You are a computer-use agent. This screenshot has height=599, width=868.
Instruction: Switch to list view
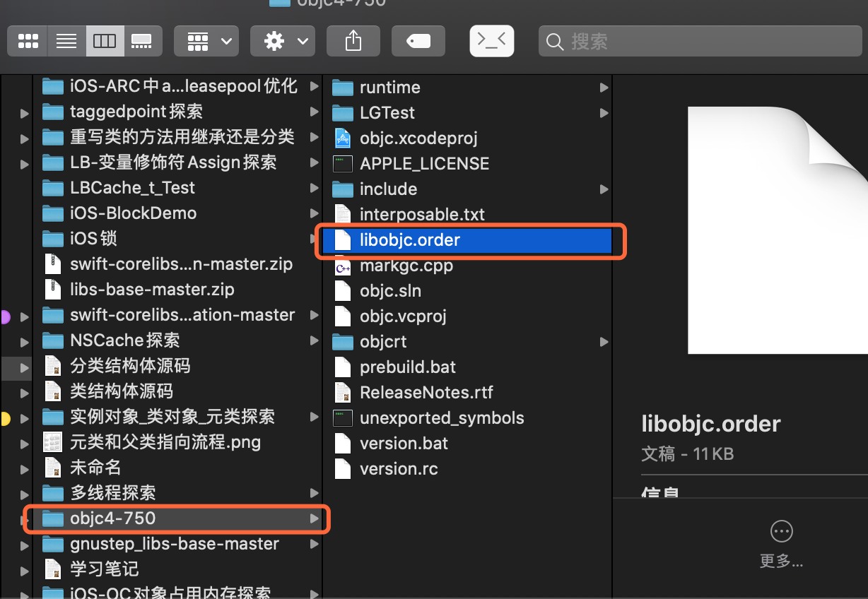[66, 42]
